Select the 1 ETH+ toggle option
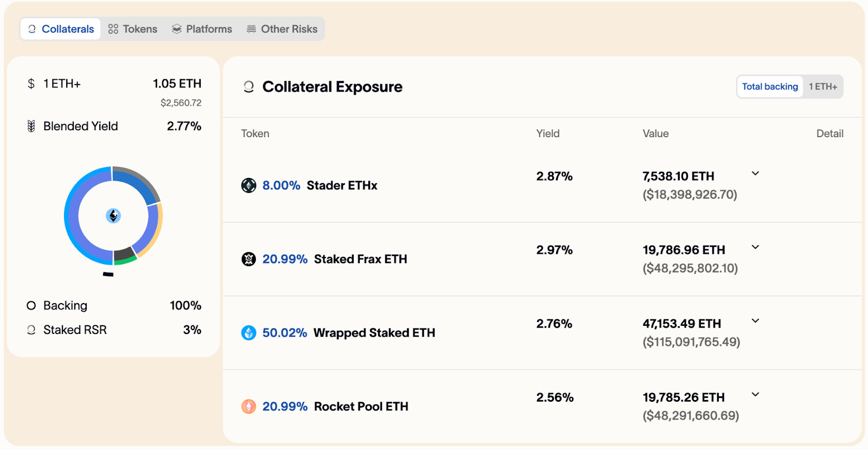Viewport: 868px width, 450px height. tap(823, 87)
